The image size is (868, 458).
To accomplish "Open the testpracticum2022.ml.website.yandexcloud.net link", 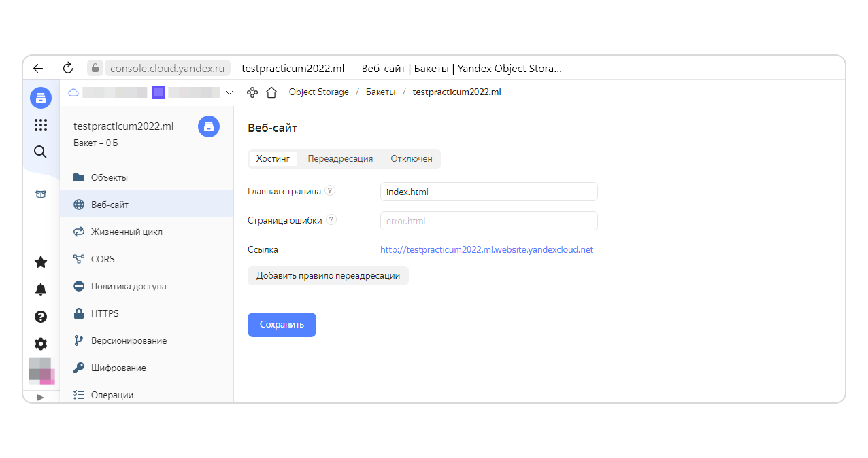I will click(486, 249).
